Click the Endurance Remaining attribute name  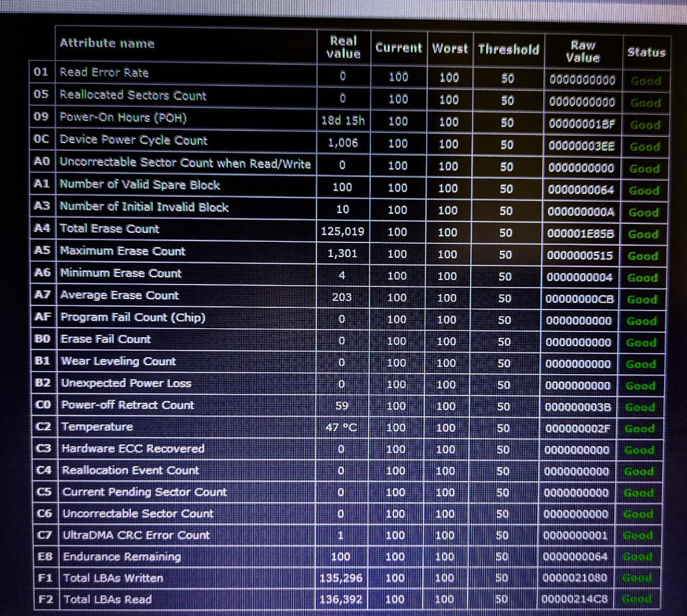pos(121,557)
